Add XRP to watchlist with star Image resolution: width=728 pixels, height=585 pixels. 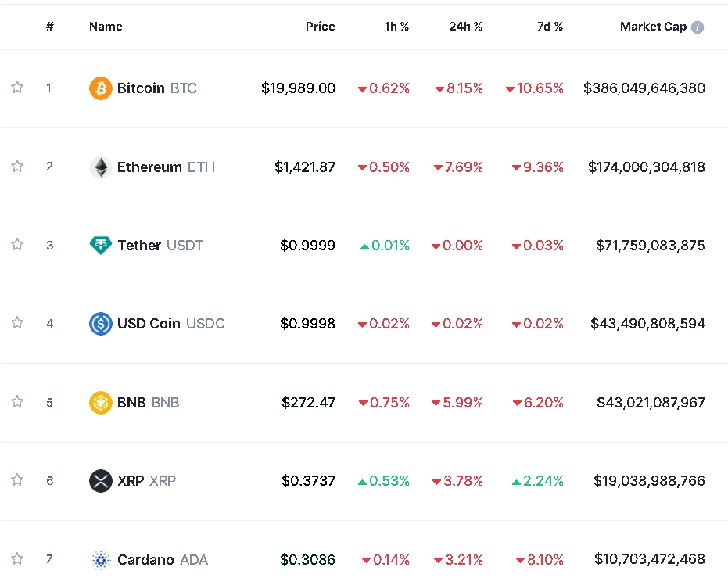click(x=17, y=480)
